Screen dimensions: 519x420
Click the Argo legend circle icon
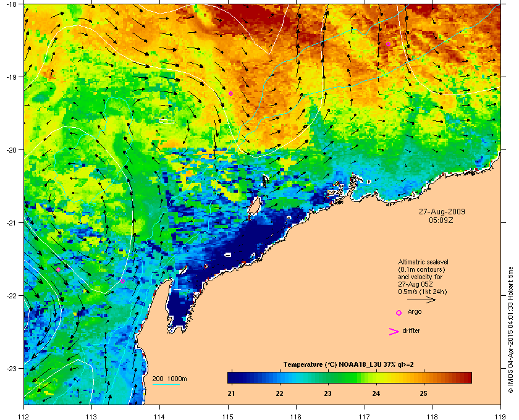point(399,313)
